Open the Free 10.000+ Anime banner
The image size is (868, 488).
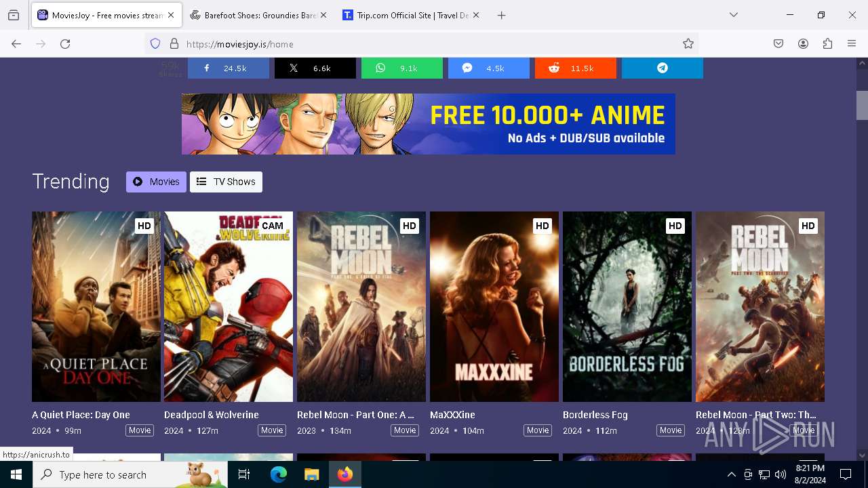pyautogui.click(x=428, y=124)
